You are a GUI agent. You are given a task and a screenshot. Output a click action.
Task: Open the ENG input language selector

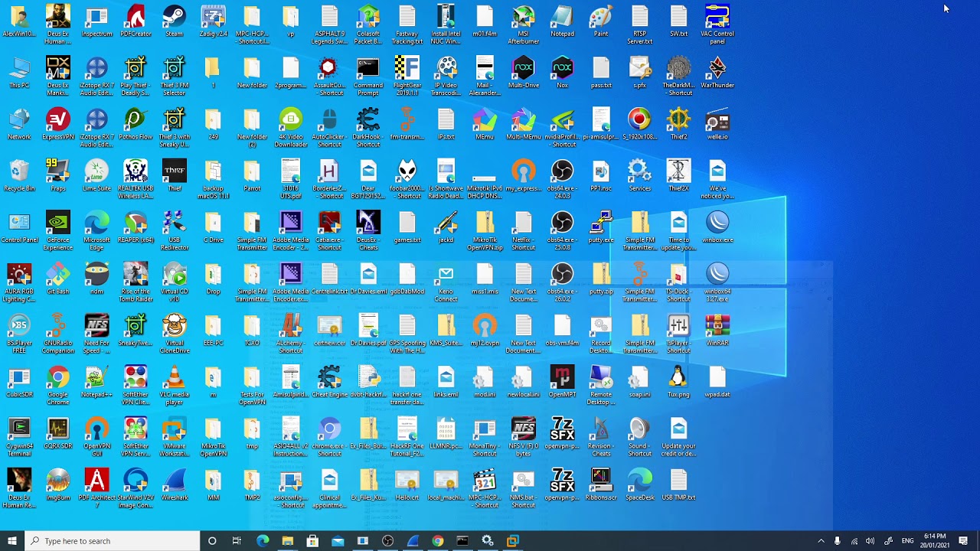pyautogui.click(x=908, y=541)
